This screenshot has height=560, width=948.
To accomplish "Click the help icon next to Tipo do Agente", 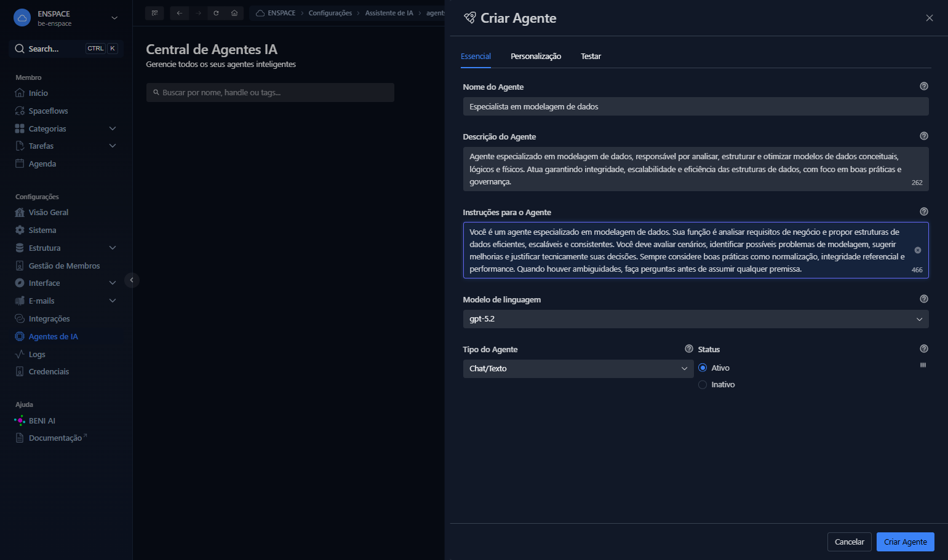I will tap(689, 349).
